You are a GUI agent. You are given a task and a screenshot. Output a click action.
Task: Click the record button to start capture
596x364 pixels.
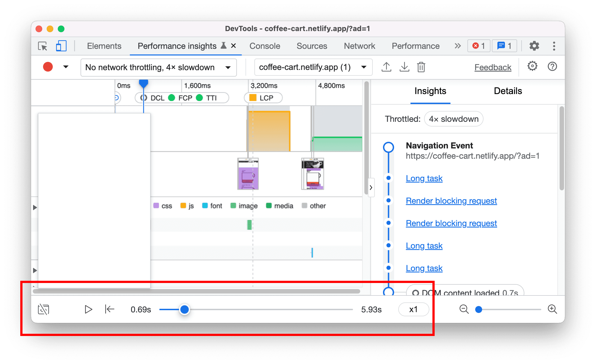(x=48, y=67)
